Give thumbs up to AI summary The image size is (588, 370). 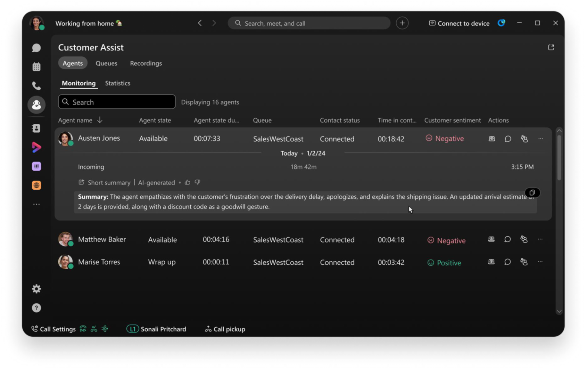tap(188, 182)
